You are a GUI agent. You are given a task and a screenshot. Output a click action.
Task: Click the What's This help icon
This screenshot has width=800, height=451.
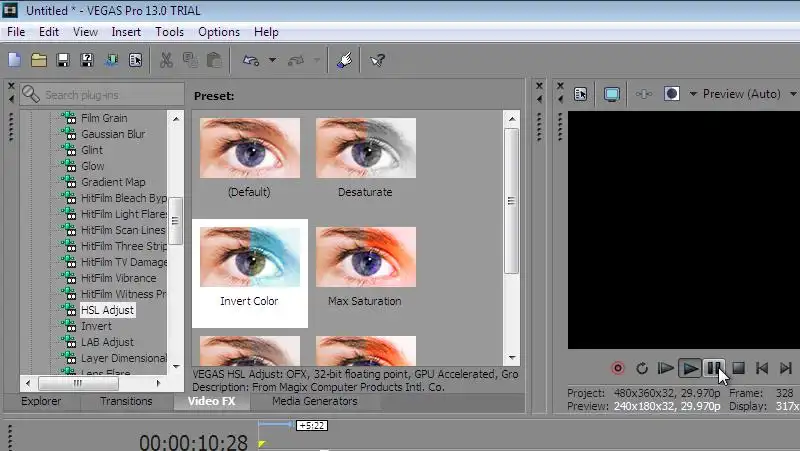pyautogui.click(x=378, y=60)
